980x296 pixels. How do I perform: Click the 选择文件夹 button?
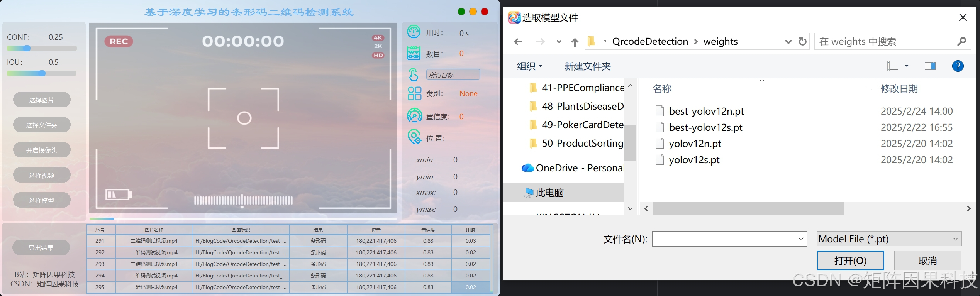[x=42, y=125]
